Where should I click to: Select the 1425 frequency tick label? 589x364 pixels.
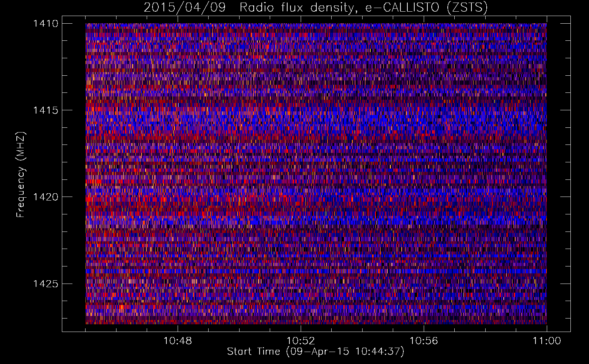point(46,284)
